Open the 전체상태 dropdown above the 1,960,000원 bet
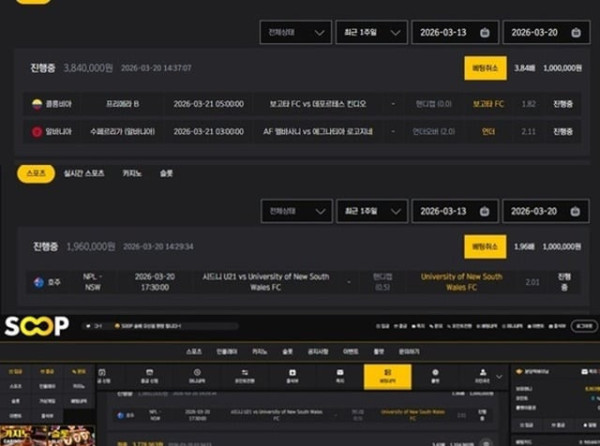Viewport: 600px width, 446px height. click(297, 211)
